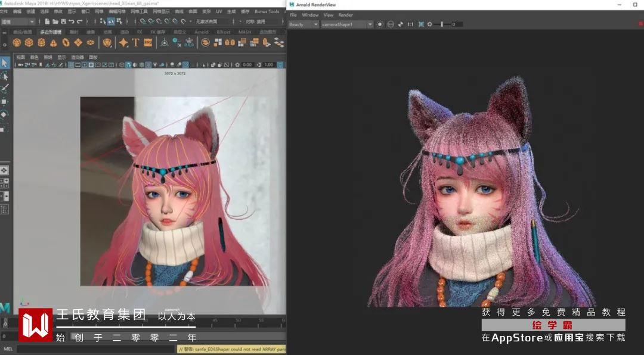Activate the Select tool arrow
Image resolution: width=644 pixels, height=355 pixels.
click(4, 63)
